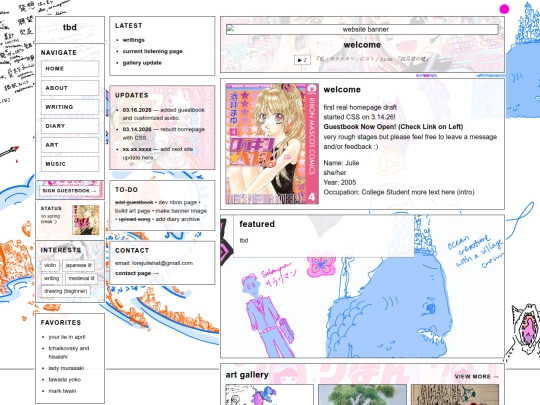The image size is (540, 405).
Task: Click the 'featured' heading
Action: point(257,224)
